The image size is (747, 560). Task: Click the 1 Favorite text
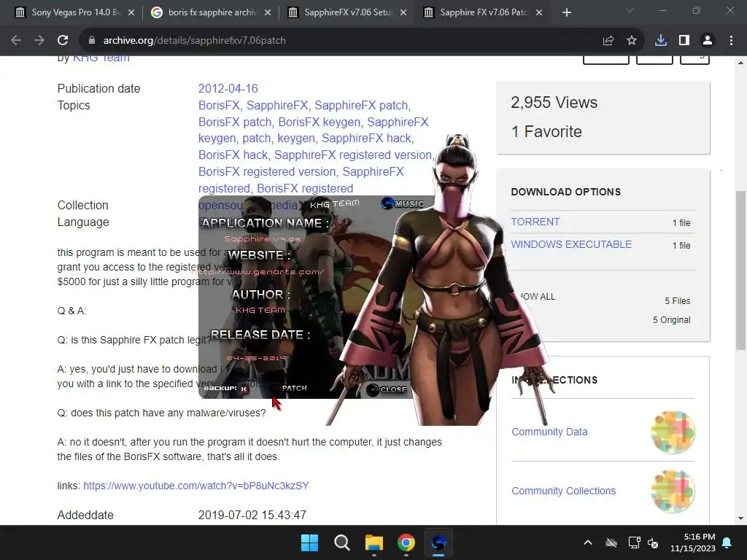[x=546, y=131]
